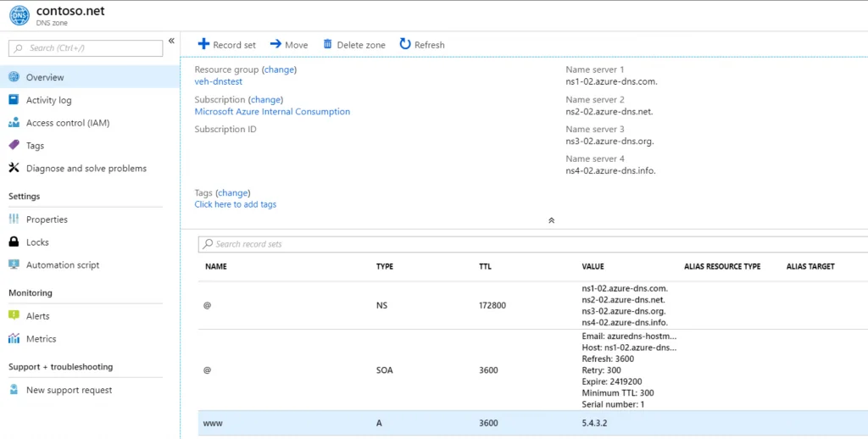Collapse the sidebar with double chevron
Viewport: 868px width, 439px height.
171,41
